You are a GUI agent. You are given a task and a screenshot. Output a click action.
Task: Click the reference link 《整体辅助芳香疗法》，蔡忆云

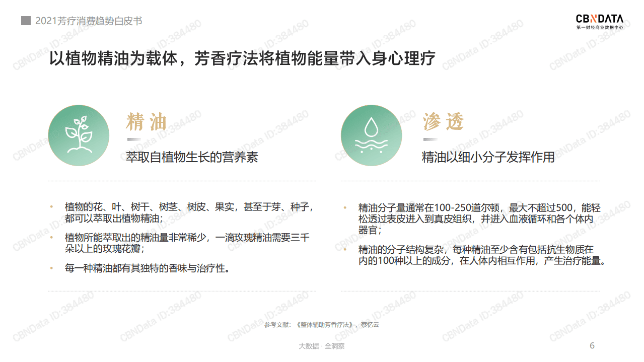pyautogui.click(x=322, y=325)
